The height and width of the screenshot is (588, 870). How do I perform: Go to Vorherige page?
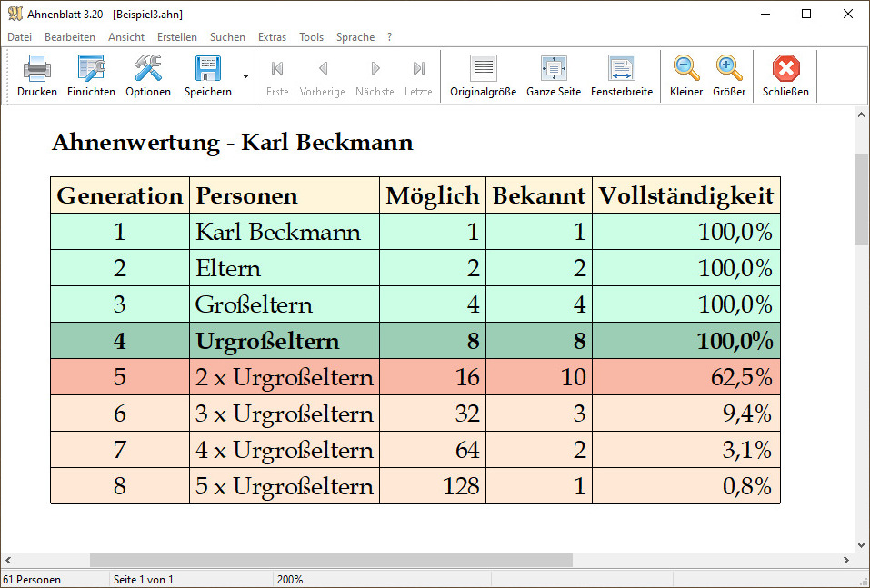[x=323, y=76]
